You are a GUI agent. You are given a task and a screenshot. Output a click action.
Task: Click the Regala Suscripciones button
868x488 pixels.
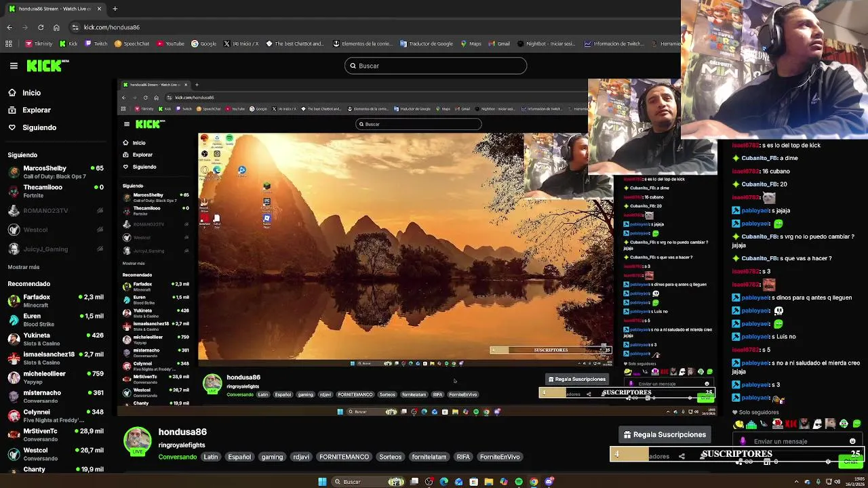665,434
